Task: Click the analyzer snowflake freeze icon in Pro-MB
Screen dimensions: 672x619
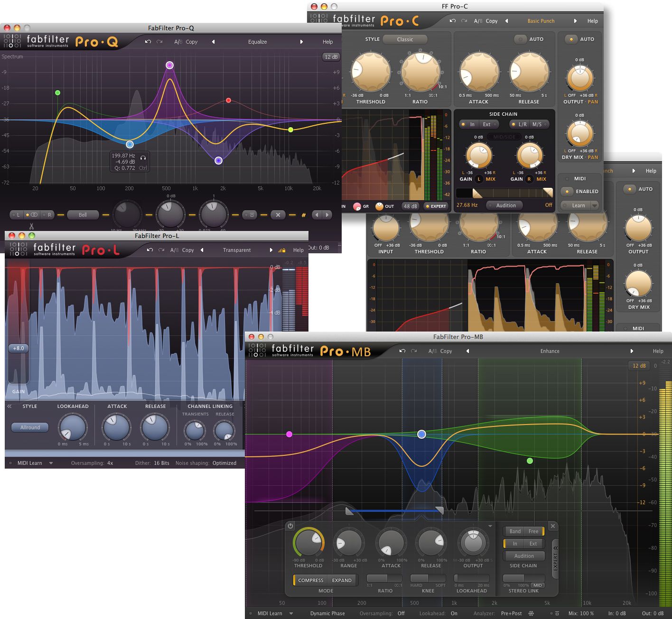Action: (531, 613)
